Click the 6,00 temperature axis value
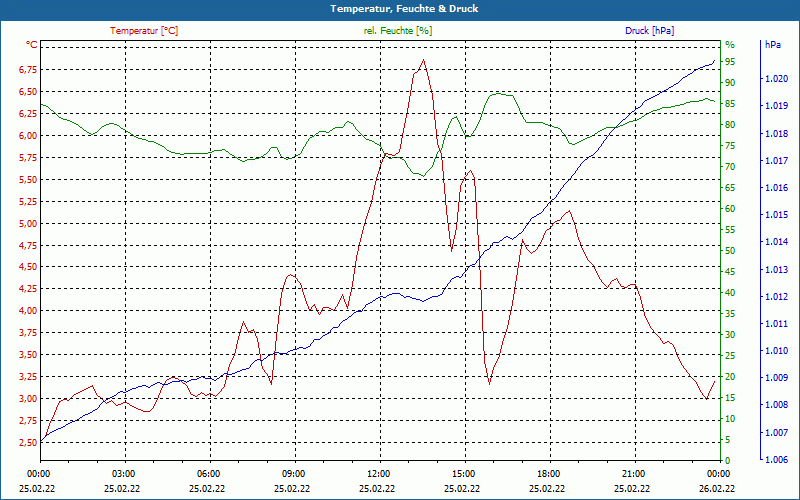The width and height of the screenshot is (800, 500). pos(28,135)
